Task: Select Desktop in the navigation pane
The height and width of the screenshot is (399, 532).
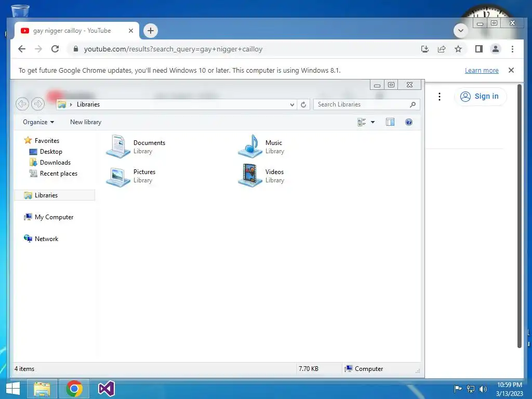Action: tap(46, 151)
